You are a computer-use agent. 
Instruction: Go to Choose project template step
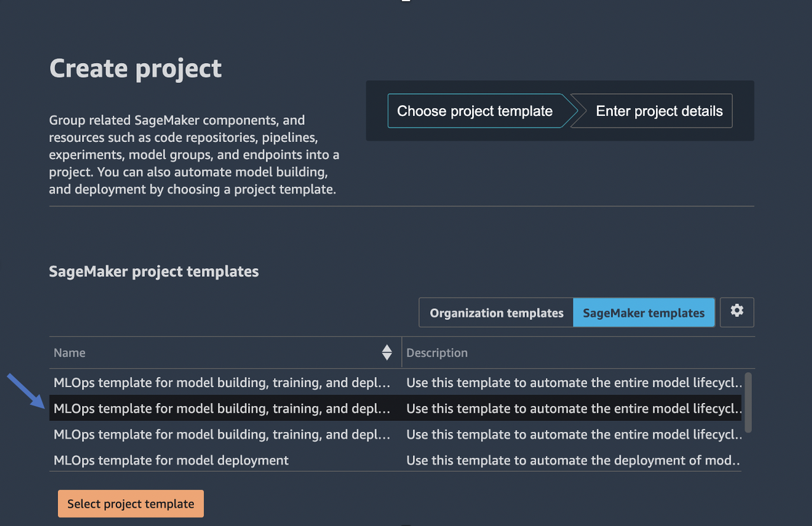[x=475, y=111]
